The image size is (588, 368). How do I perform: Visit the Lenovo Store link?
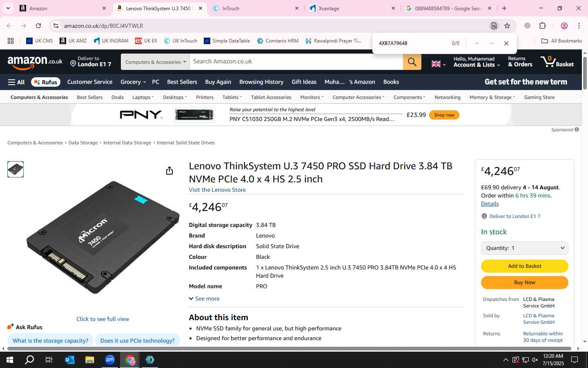217,190
